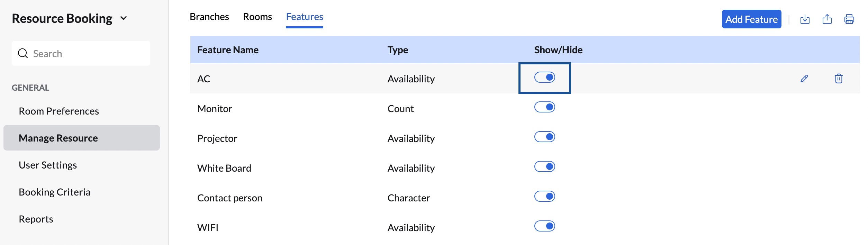
Task: Hide the Monitor feature toggle
Action: (544, 107)
